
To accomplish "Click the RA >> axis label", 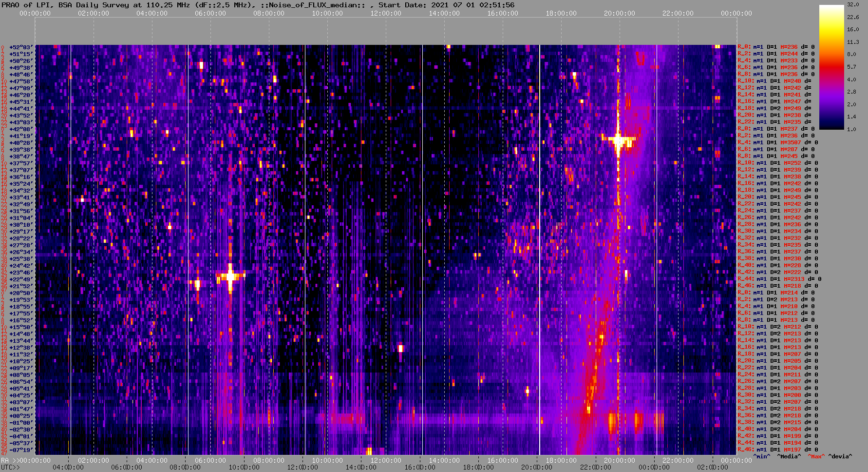I will (9, 460).
